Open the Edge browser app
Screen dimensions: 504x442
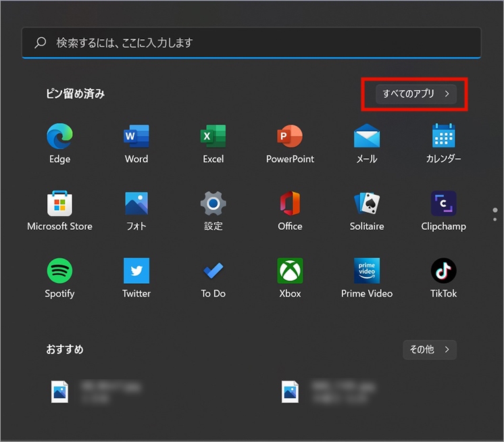pos(59,143)
